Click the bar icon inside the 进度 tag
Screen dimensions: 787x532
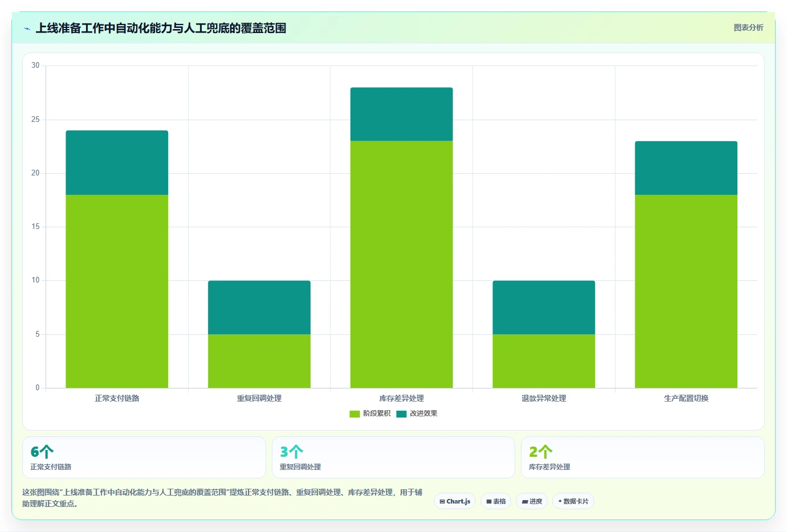(525, 502)
